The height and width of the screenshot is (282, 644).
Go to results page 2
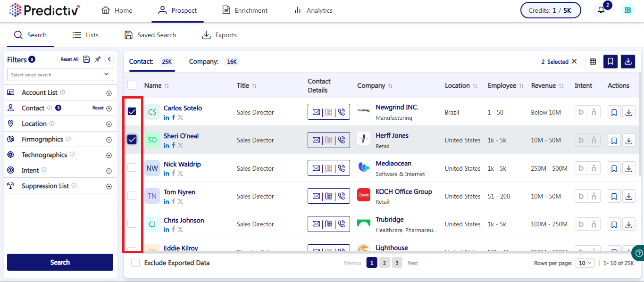[x=385, y=263]
